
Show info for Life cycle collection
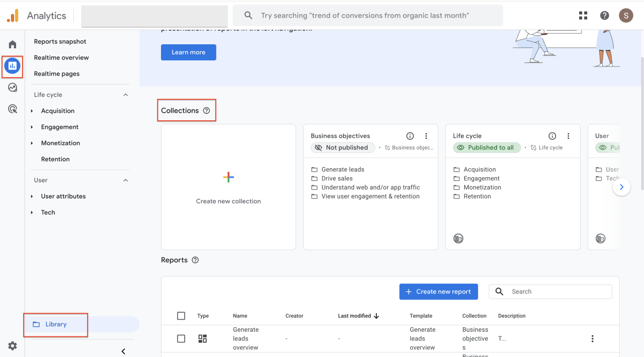[552, 136]
